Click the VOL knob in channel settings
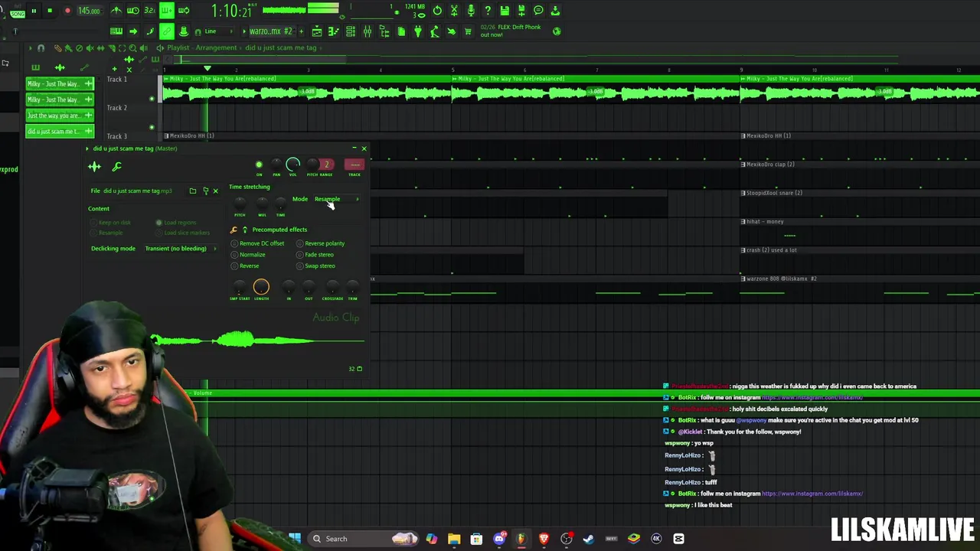 pos(292,165)
